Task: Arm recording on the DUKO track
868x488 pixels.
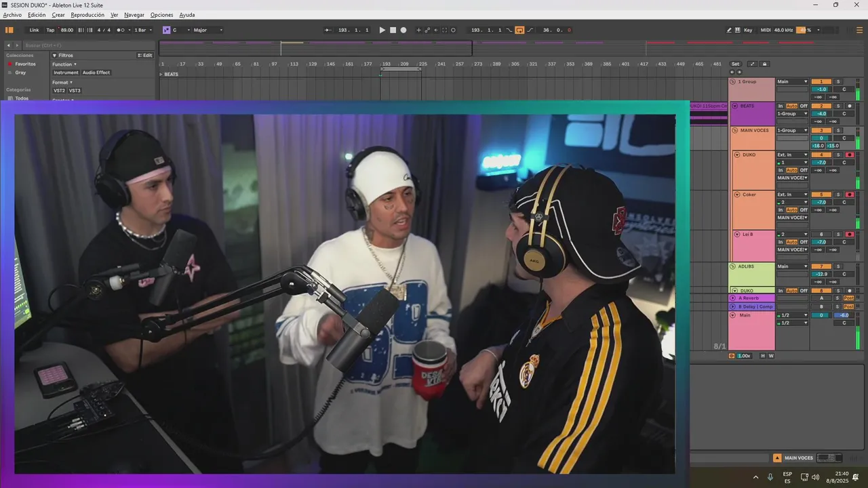Action: [x=850, y=155]
